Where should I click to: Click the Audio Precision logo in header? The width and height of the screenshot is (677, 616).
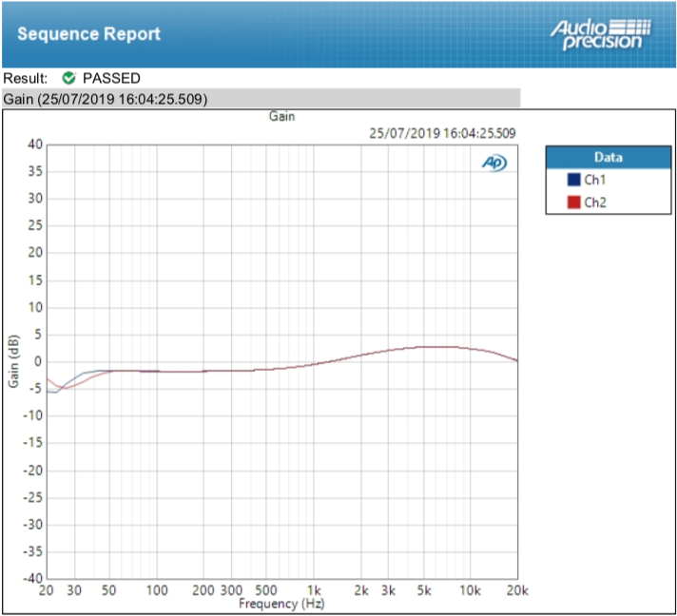pyautogui.click(x=601, y=35)
